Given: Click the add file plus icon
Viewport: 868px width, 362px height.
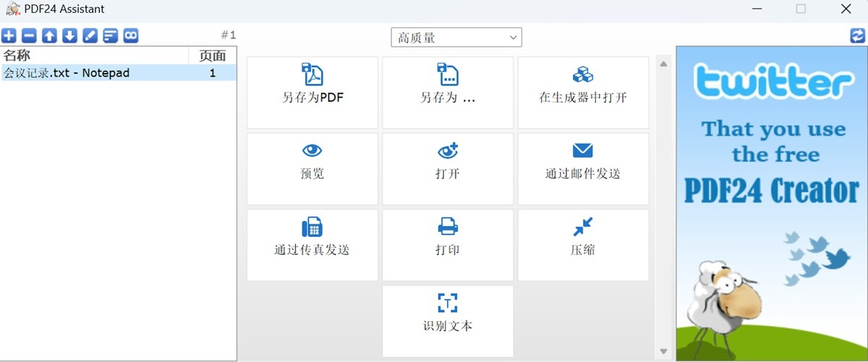Looking at the screenshot, I should (9, 36).
